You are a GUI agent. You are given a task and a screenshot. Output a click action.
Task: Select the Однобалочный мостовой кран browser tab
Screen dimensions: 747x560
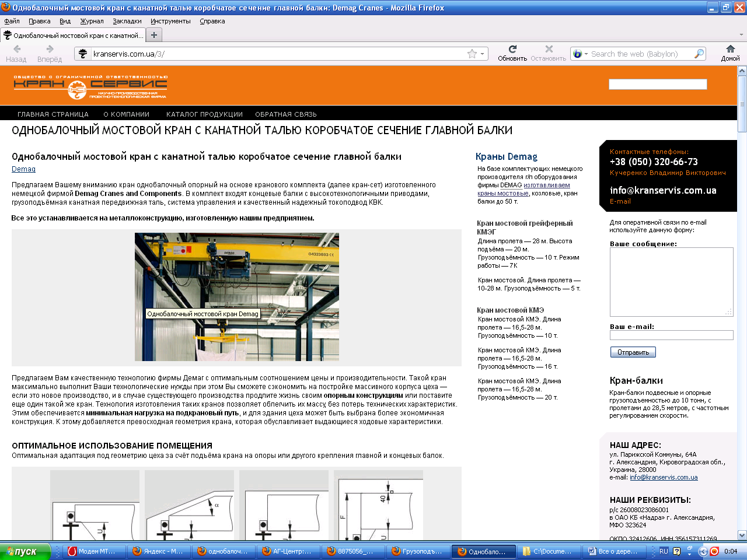point(73,35)
